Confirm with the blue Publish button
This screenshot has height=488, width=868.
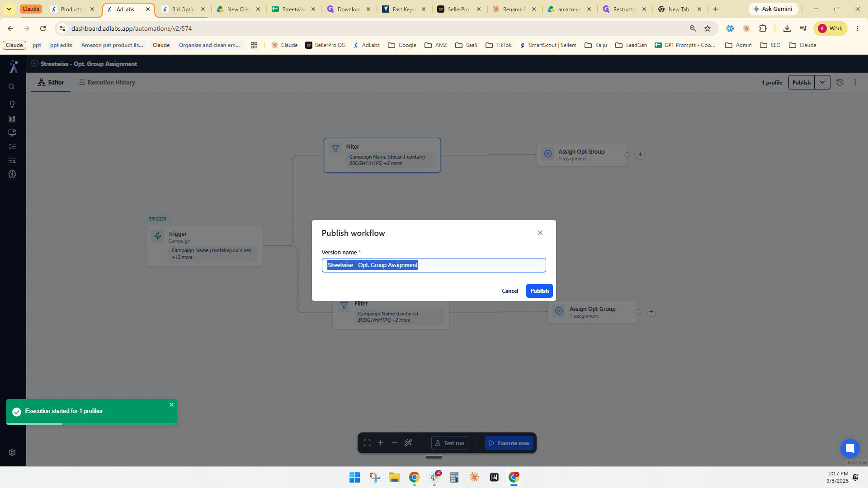[x=539, y=291]
